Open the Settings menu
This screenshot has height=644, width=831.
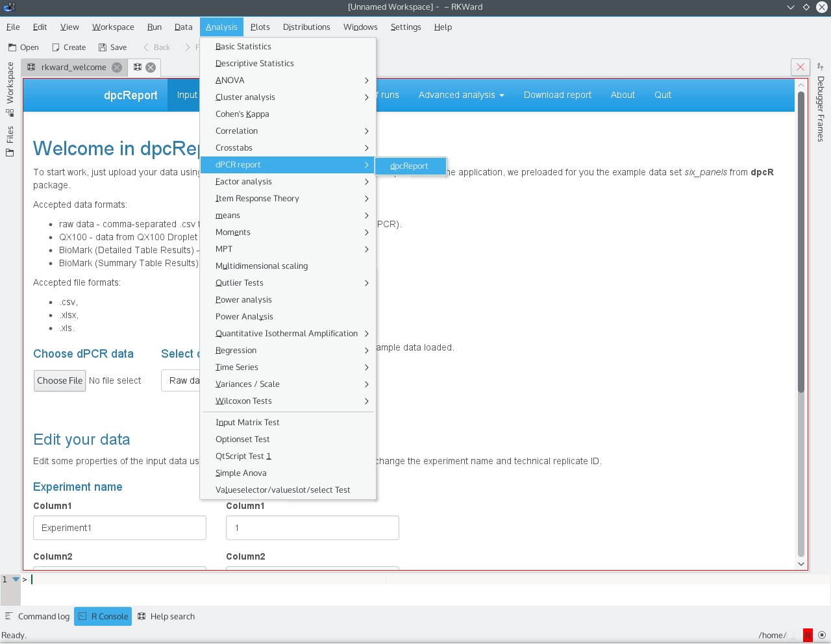[406, 27]
